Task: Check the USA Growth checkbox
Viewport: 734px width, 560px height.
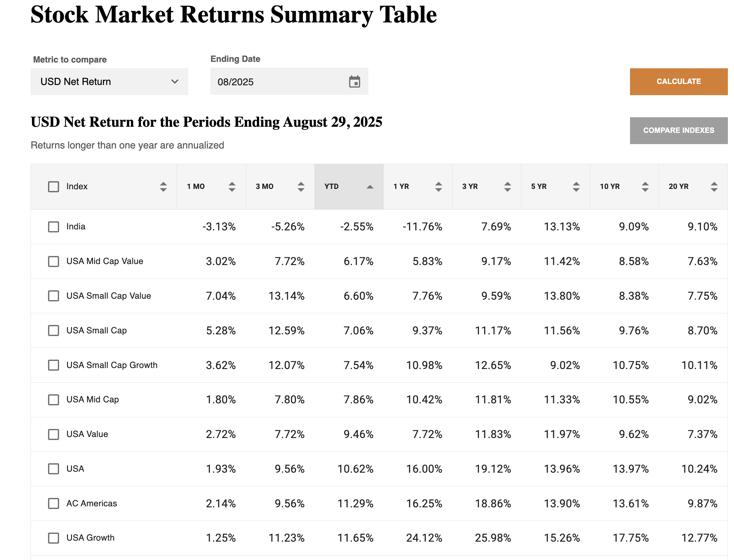Action: pos(53,538)
